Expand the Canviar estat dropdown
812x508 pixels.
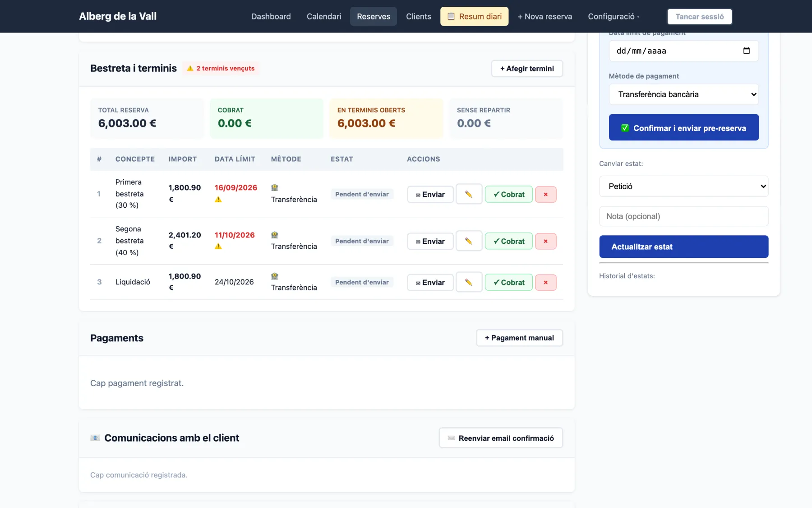click(x=683, y=186)
